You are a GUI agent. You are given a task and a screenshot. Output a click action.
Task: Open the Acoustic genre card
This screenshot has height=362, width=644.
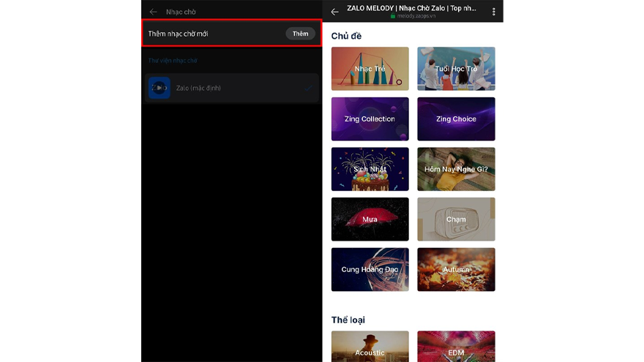(370, 347)
